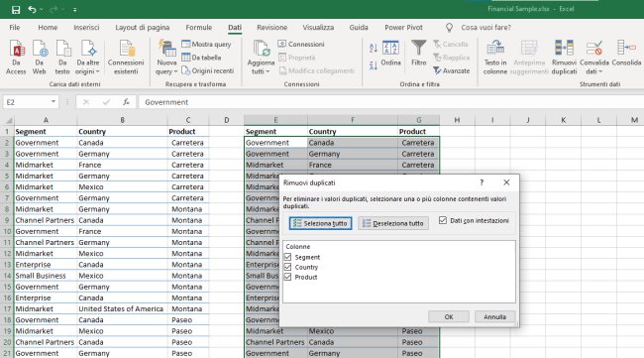
Task: Import data with Da Web
Action: 40,58
